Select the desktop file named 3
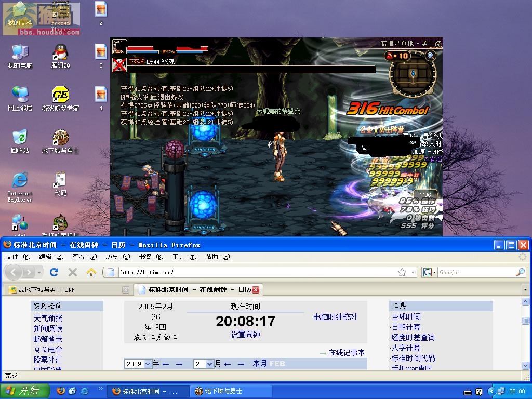This screenshot has width=532, height=399. tap(101, 56)
